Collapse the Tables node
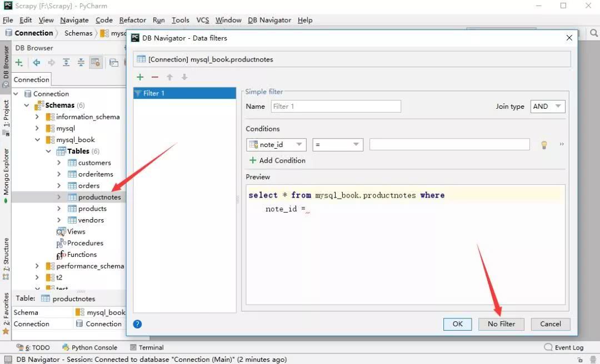Viewport: 600px width, 364px height. pyautogui.click(x=48, y=151)
